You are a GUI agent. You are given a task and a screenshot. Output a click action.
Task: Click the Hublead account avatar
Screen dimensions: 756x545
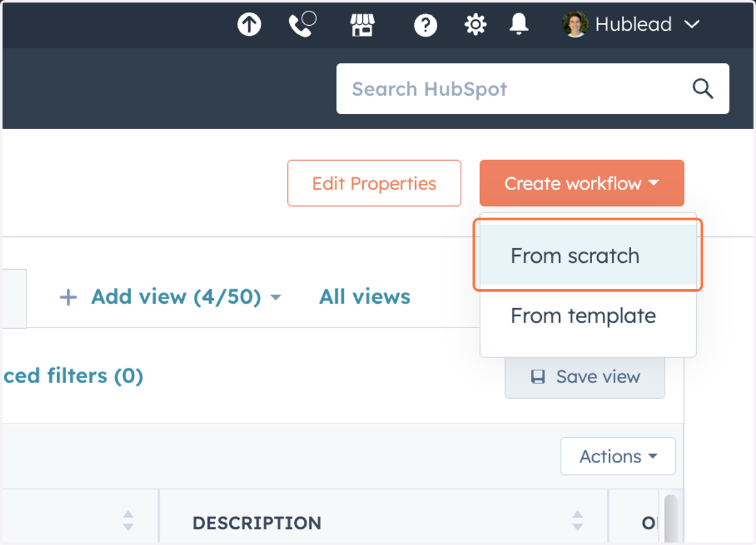[575, 25]
